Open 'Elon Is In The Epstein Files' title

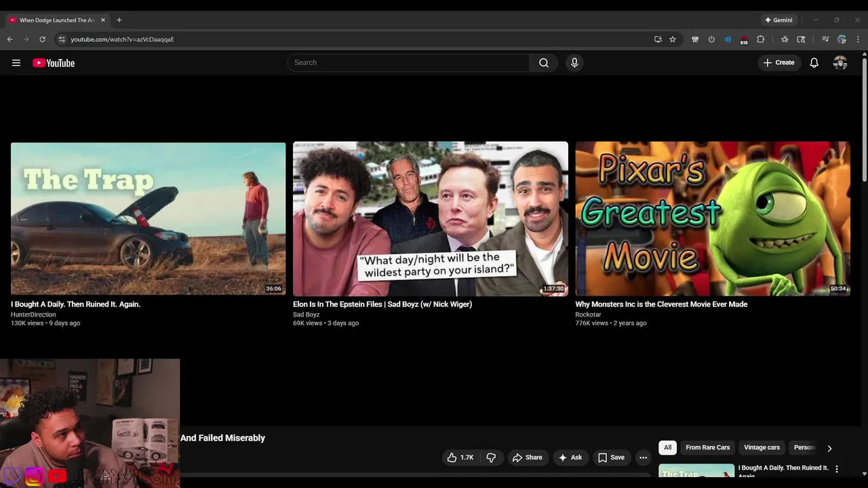tap(382, 304)
